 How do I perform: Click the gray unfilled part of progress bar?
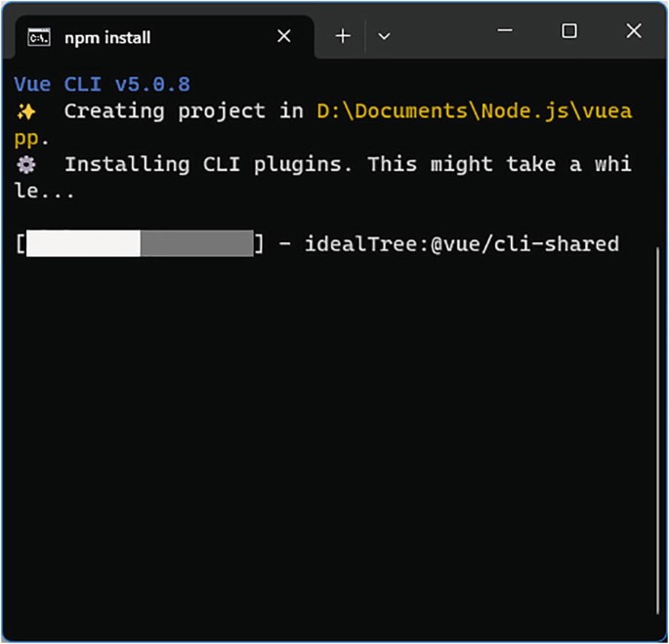(x=196, y=243)
